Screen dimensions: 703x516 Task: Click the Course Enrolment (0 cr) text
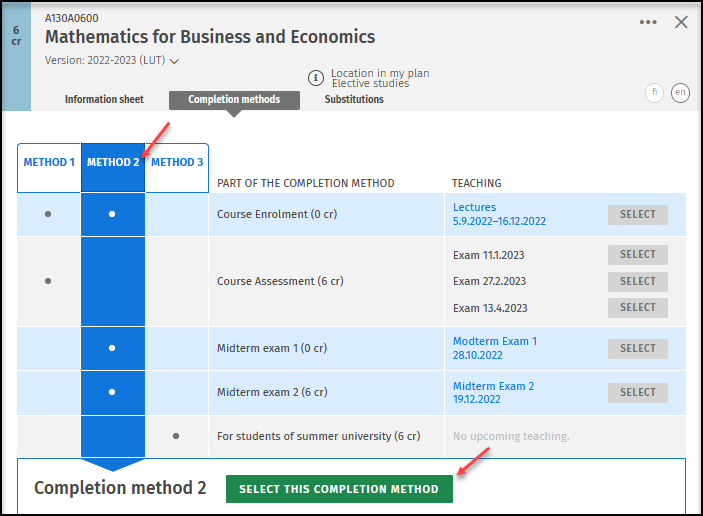click(x=277, y=214)
